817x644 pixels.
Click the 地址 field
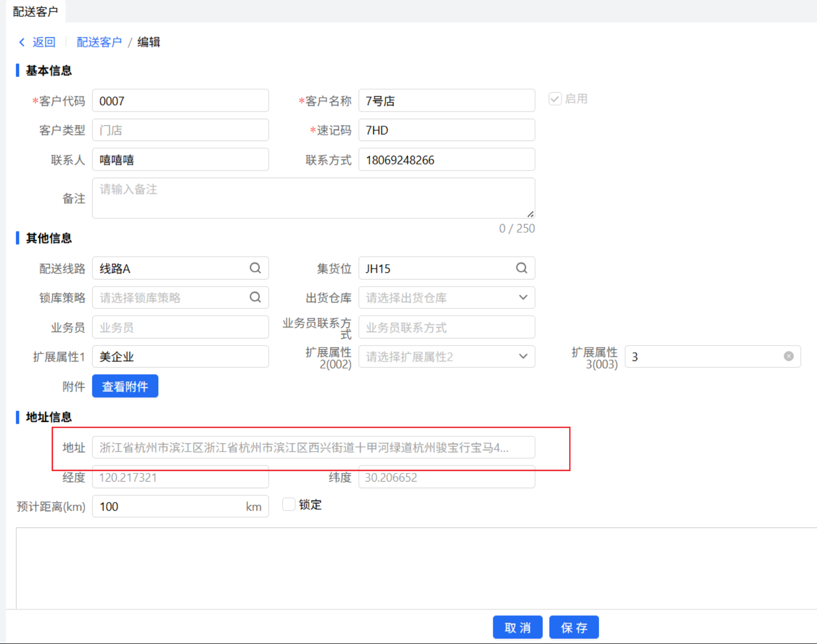(x=314, y=447)
